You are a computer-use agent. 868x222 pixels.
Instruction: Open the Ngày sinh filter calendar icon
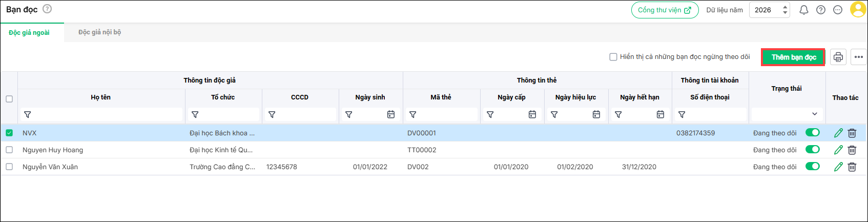click(391, 115)
